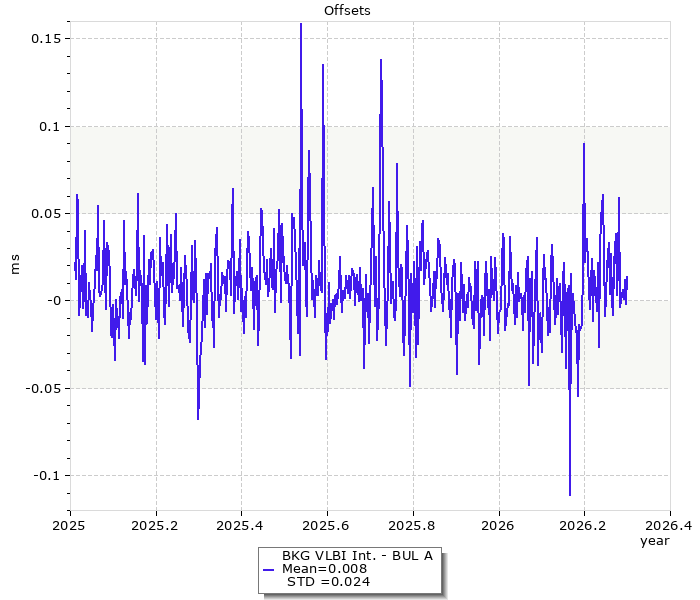Click the 2026 x-axis tick label

498,525
